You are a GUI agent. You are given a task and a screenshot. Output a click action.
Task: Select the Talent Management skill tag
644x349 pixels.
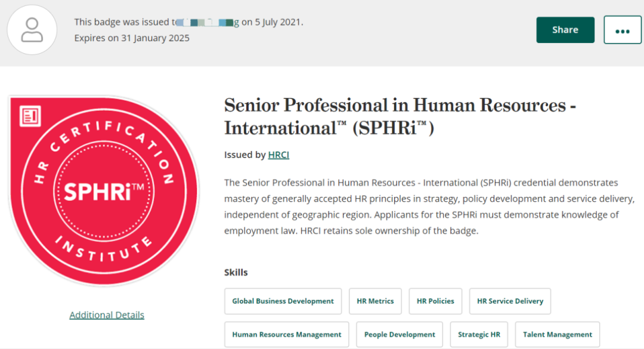click(x=558, y=335)
